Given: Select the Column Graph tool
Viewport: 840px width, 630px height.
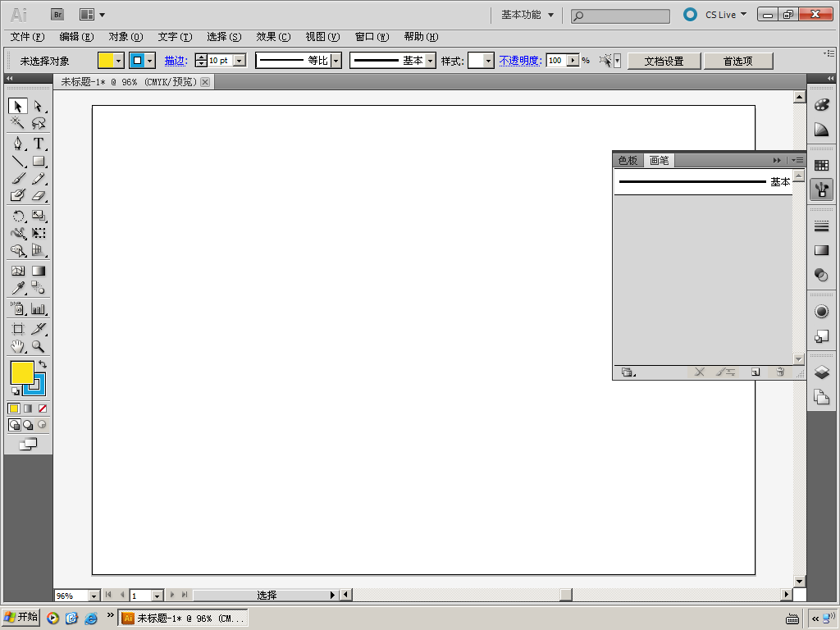Looking at the screenshot, I should pyautogui.click(x=38, y=308).
